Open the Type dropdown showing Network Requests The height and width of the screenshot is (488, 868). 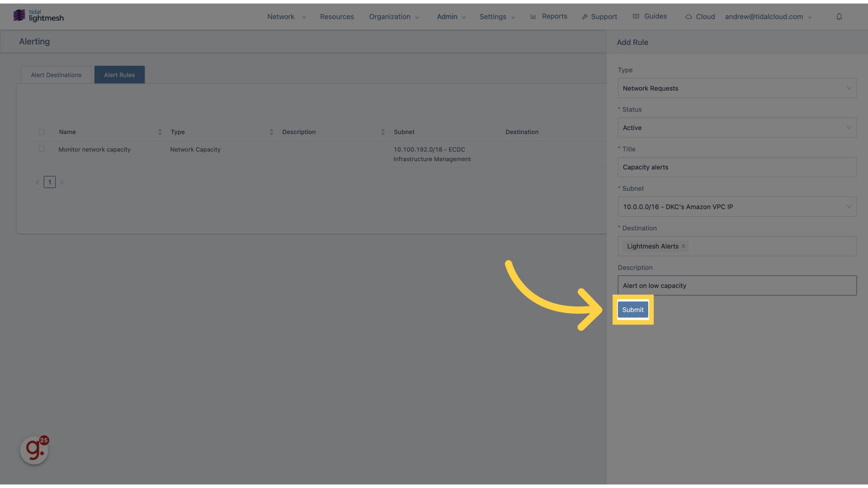737,88
